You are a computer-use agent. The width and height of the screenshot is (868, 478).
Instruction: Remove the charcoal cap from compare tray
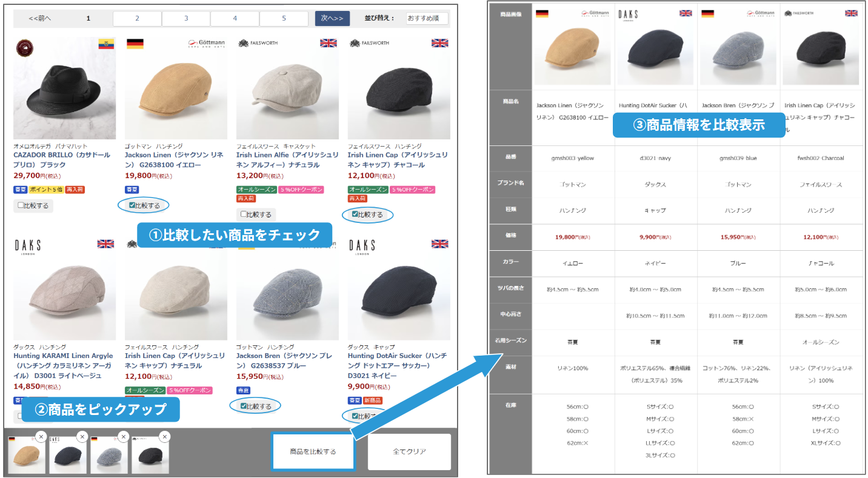164,436
